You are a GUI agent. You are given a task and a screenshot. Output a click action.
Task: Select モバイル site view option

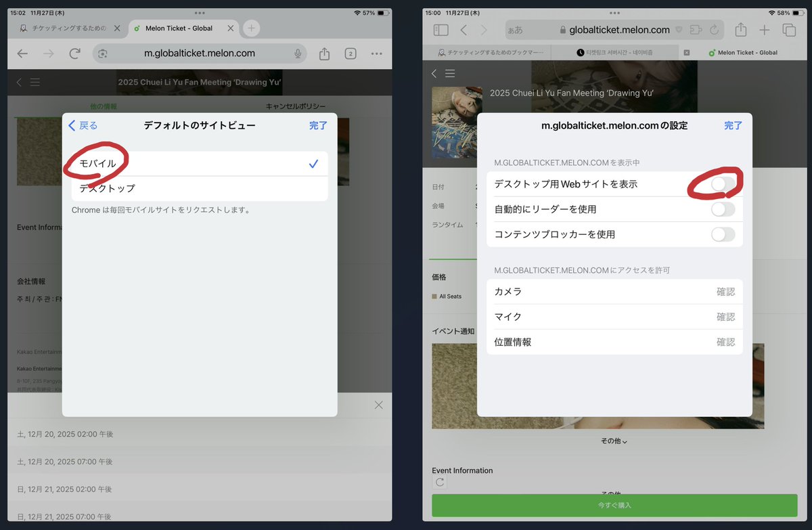(200, 163)
